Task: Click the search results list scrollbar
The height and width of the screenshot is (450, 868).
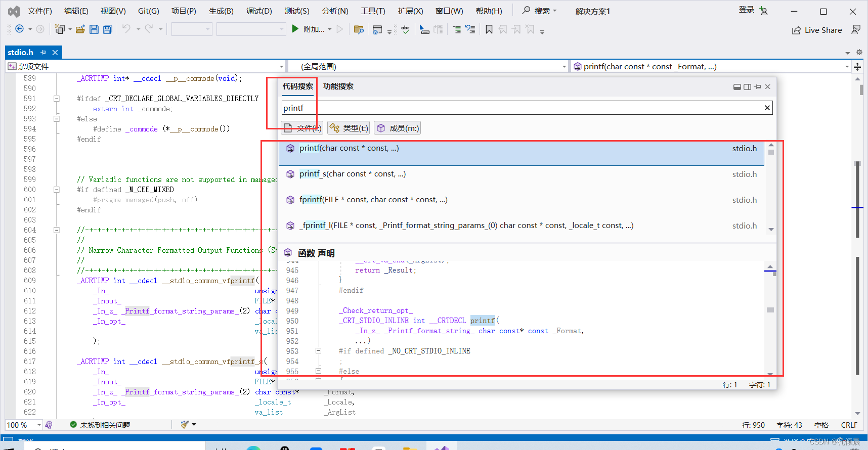Action: click(771, 187)
